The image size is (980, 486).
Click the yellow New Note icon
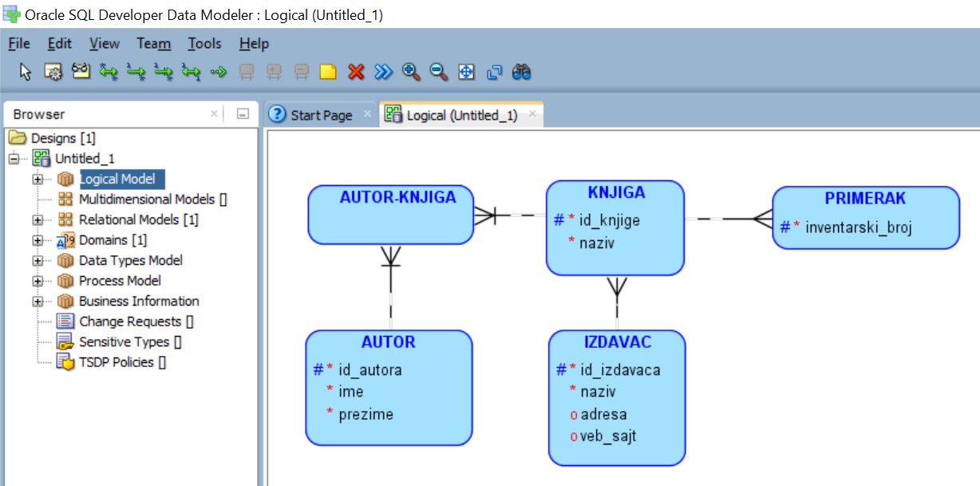point(328,72)
